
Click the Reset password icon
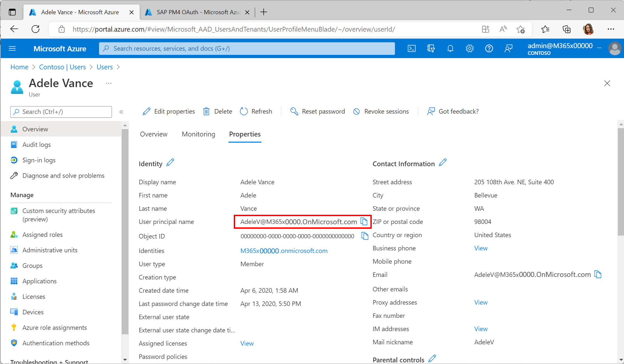pyautogui.click(x=295, y=111)
